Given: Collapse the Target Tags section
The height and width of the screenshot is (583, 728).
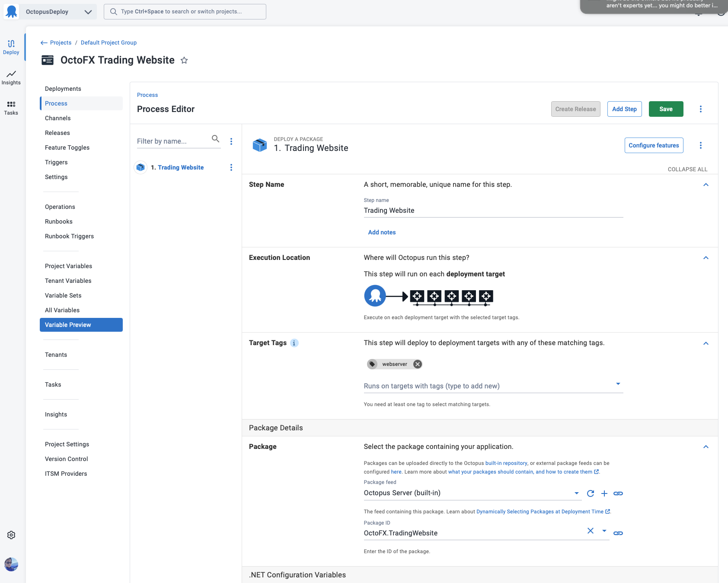Looking at the screenshot, I should point(706,343).
